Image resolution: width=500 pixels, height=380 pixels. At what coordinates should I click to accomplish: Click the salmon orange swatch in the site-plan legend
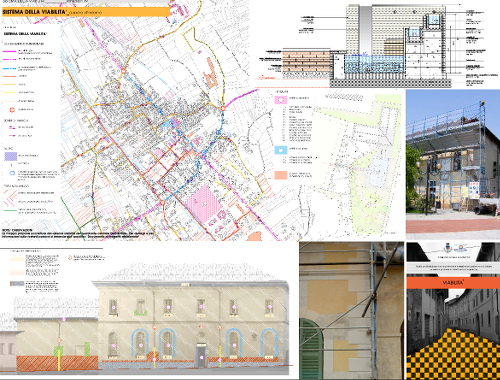click(x=281, y=176)
